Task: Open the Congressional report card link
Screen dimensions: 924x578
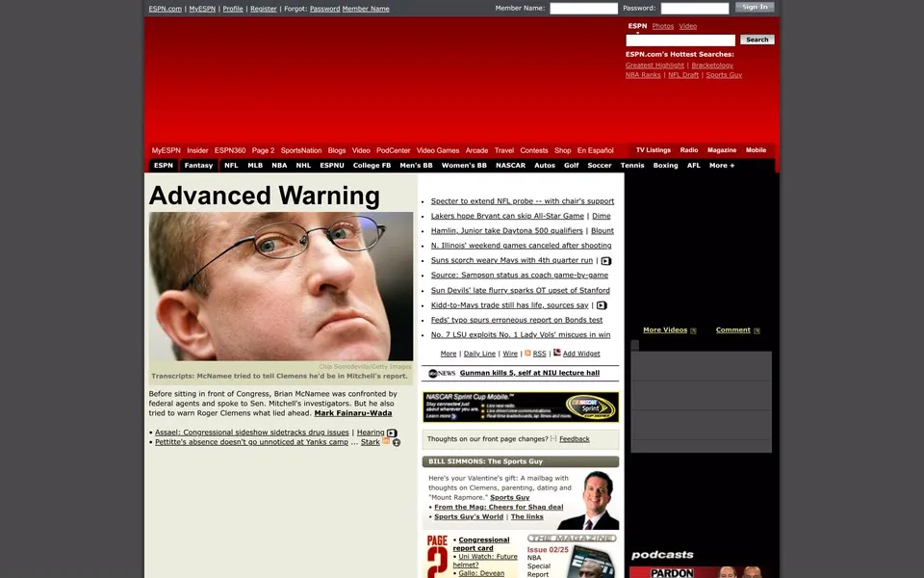Action: point(483,543)
